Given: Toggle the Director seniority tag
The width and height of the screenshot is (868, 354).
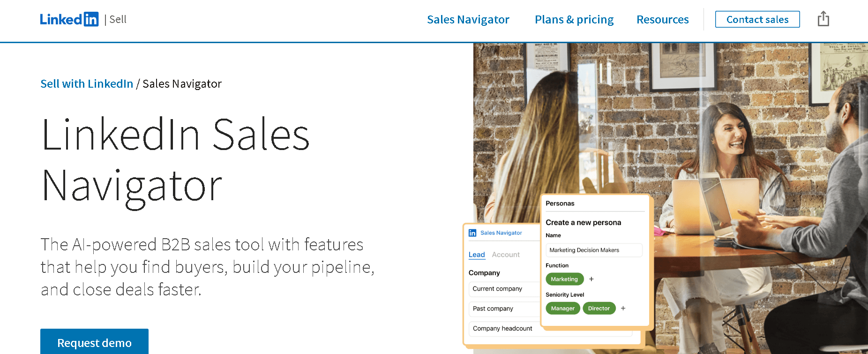Looking at the screenshot, I should [599, 308].
